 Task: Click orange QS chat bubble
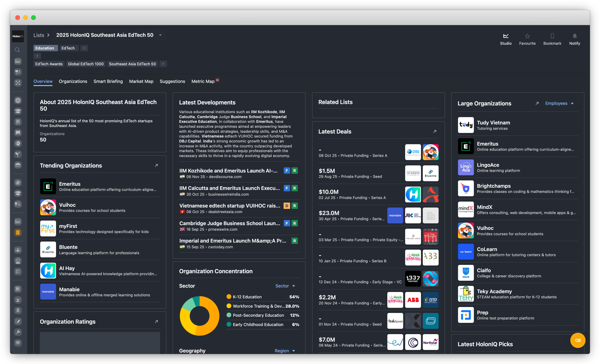coord(578,340)
